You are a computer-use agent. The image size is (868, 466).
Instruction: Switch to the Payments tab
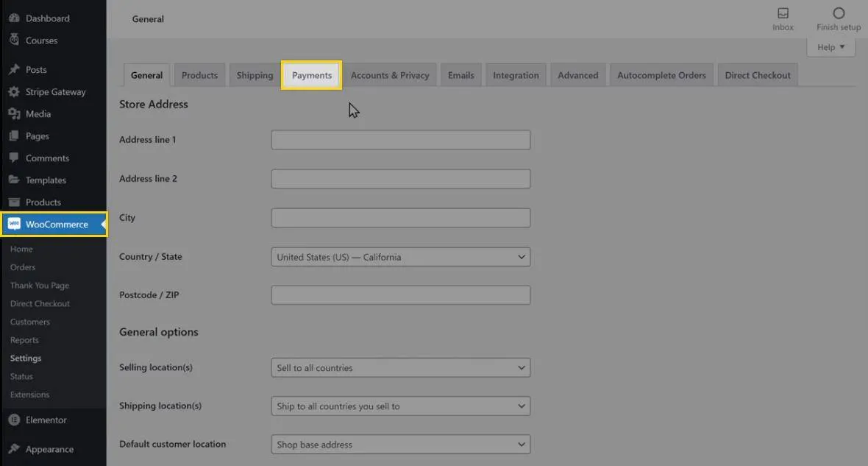point(312,75)
